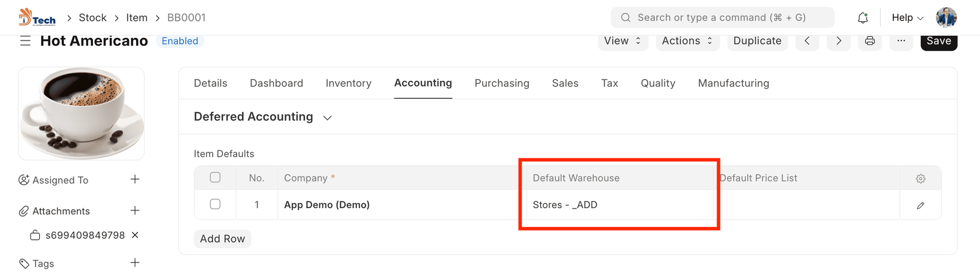Screen dimensions: 980x274
Task: Open the three-dots more options menu
Action: click(901, 41)
